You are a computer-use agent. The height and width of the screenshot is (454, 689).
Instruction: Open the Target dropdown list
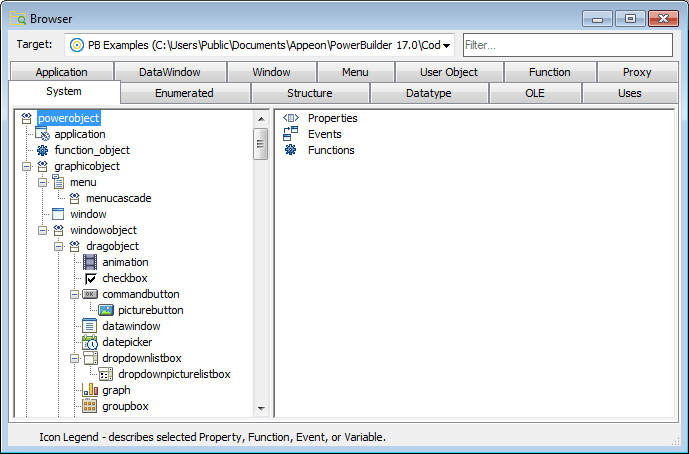pos(446,45)
